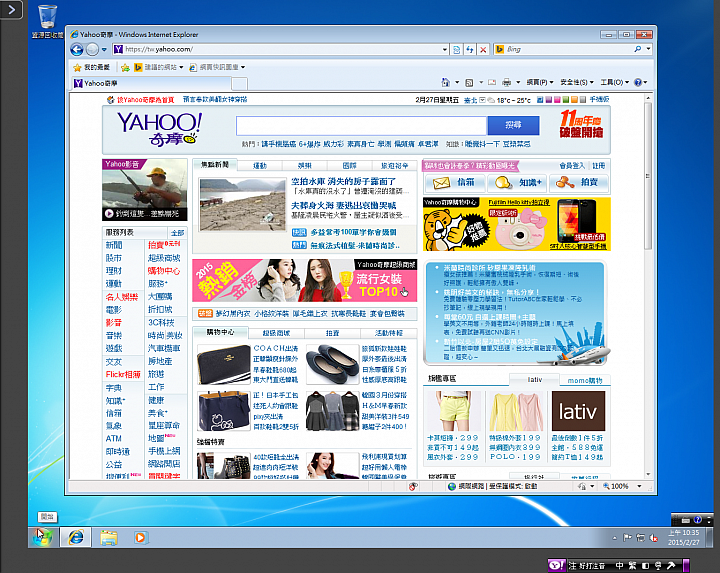Viewport: 720px width, 573px height.
Task: Click the IME tools wrench icon
Action: click(x=671, y=565)
